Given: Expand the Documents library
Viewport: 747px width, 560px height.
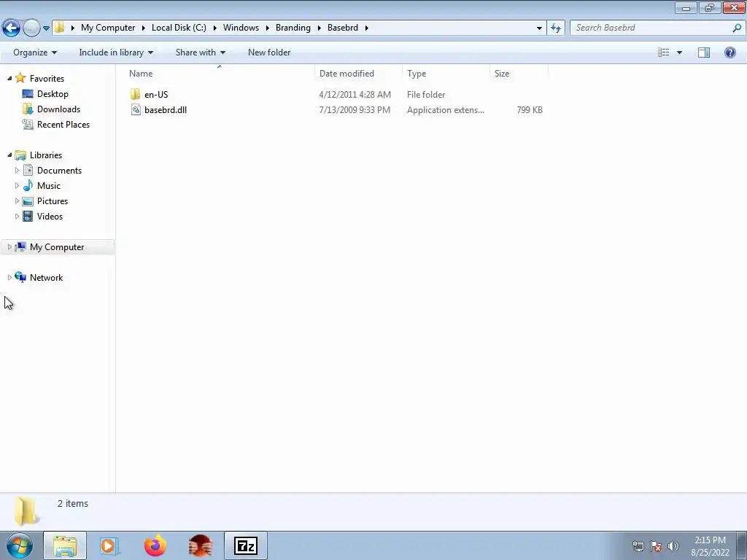Looking at the screenshot, I should click(x=18, y=170).
